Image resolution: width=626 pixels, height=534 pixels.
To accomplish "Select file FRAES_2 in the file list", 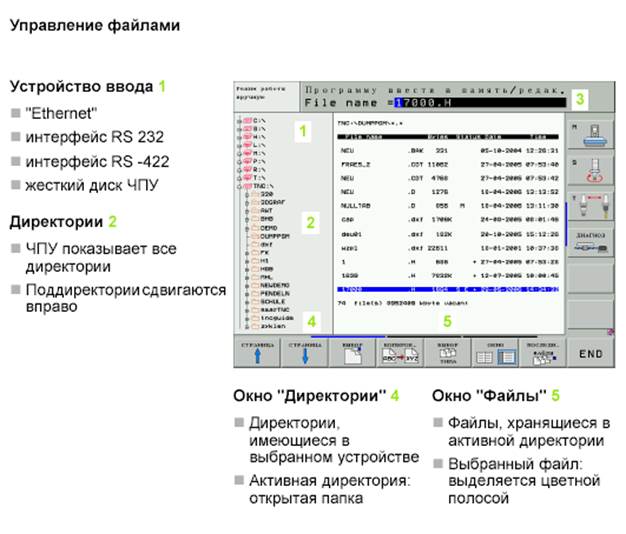I will [449, 164].
